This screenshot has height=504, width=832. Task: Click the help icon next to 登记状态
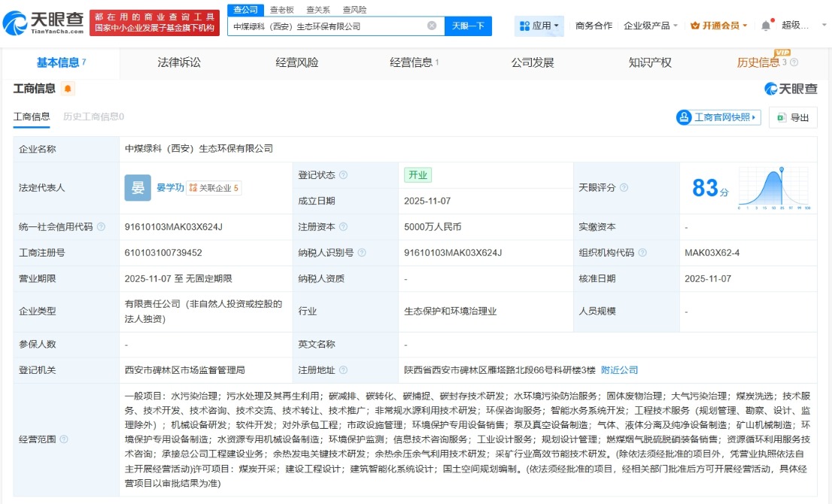point(343,175)
